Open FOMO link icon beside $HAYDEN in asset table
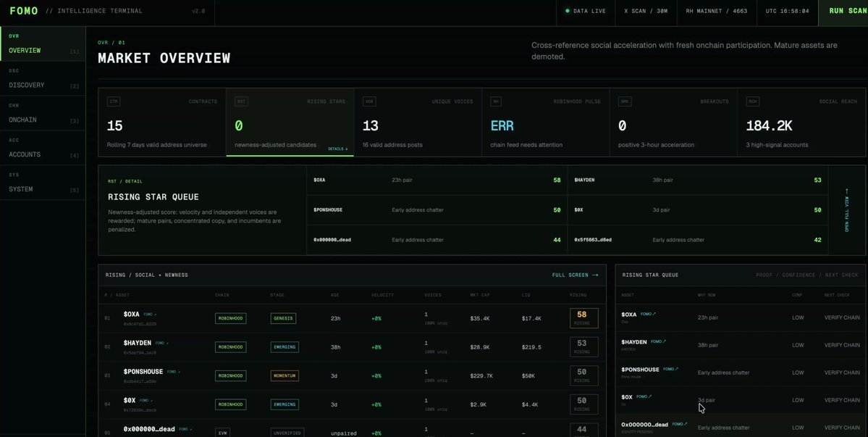The height and width of the screenshot is (437, 868). click(161, 343)
